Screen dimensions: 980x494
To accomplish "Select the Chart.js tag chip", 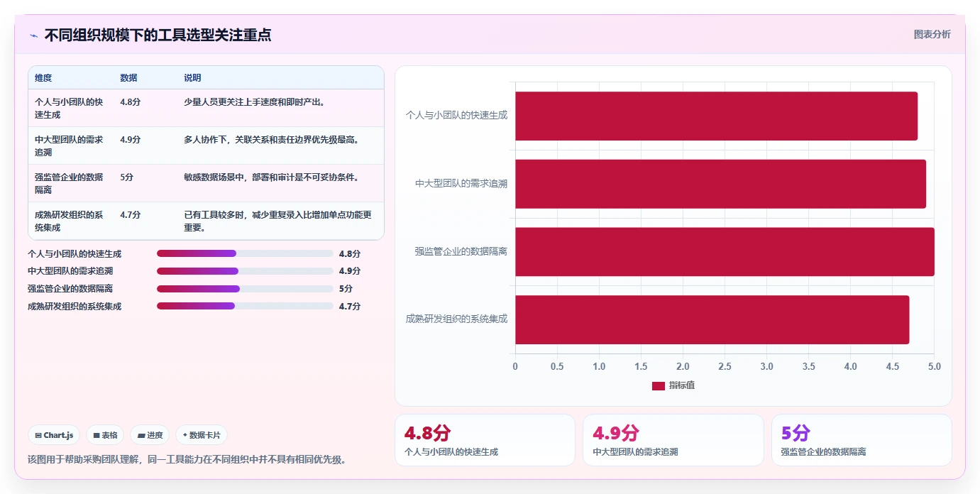I will click(54, 435).
